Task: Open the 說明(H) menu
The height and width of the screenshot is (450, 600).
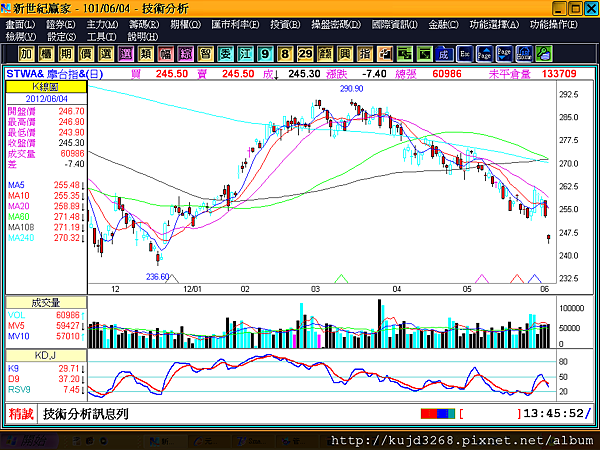Action: coord(143,37)
